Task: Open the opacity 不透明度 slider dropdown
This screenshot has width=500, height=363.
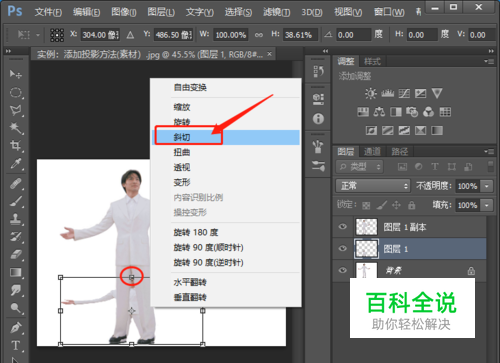Action: coord(487,186)
